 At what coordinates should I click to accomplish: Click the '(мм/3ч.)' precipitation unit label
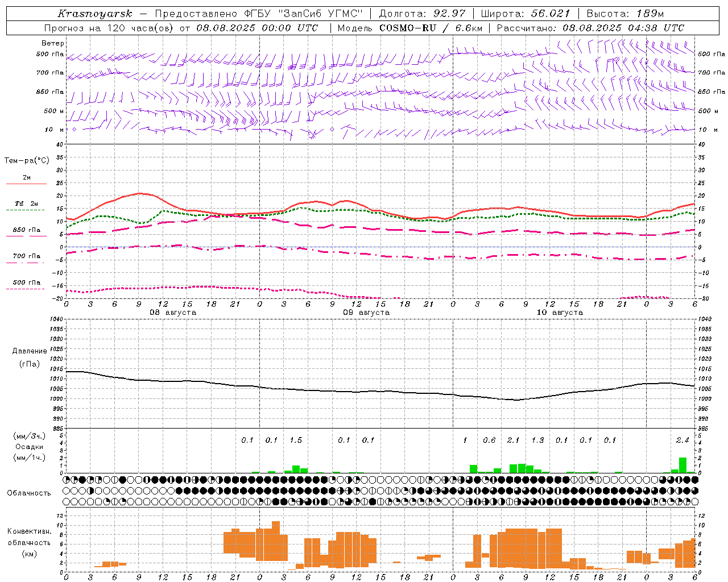(x=30, y=436)
